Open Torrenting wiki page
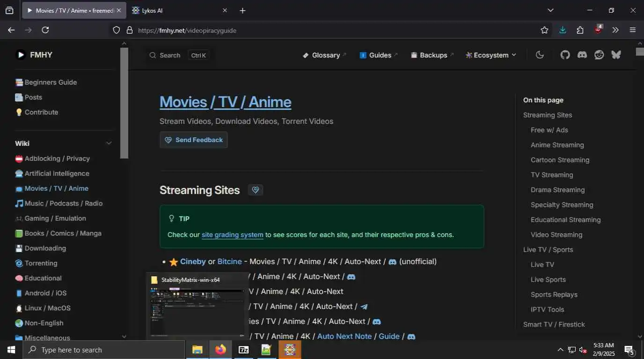Viewport: 644px width, 359px height. tap(36, 263)
